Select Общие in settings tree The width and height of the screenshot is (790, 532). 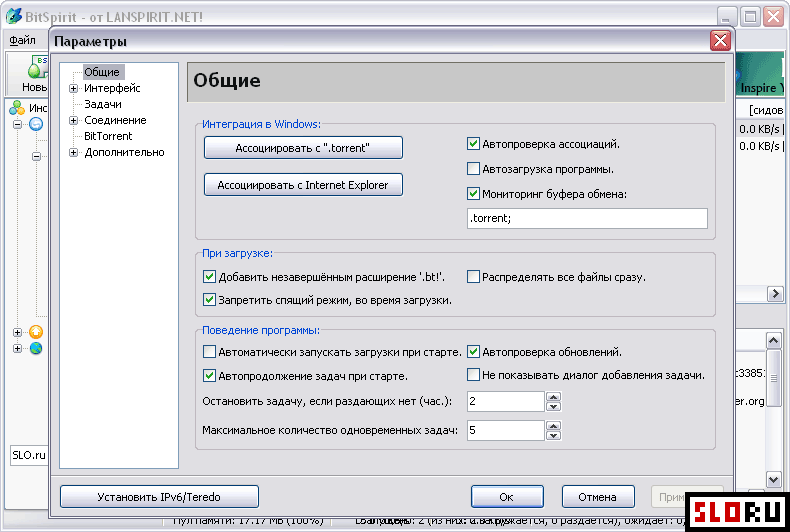tap(102, 72)
